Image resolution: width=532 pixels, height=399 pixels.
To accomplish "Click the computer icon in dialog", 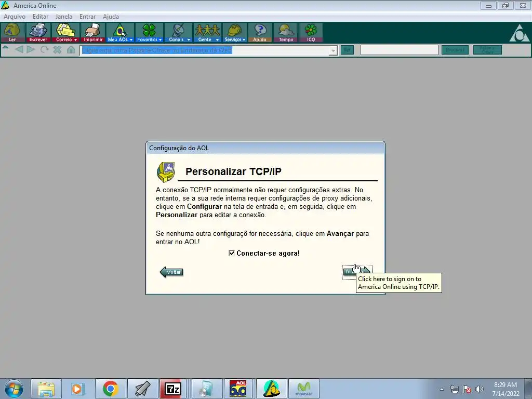I will click(166, 172).
